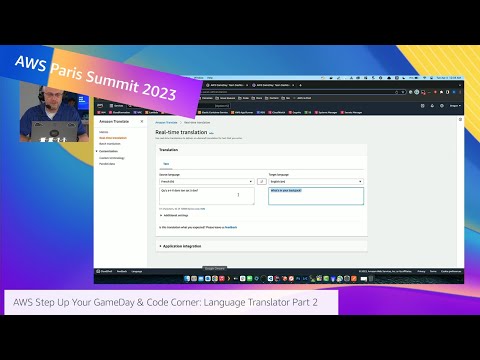The image size is (480, 360).
Task: Launch Finder from the Dock
Action: (187, 278)
